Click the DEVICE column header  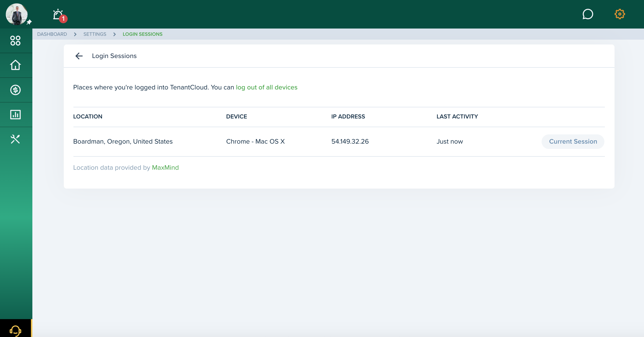(x=236, y=117)
